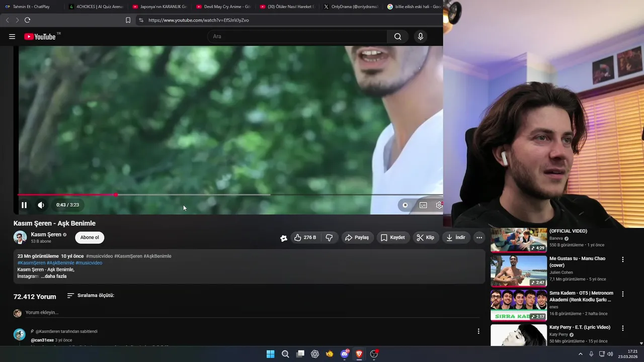644x362 pixels.
Task: Open the Kasım Şeren channel name link
Action: (x=46, y=234)
